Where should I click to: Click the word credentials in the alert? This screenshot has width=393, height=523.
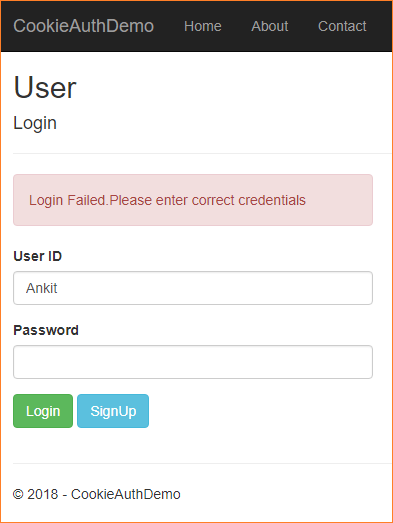[x=272, y=200]
